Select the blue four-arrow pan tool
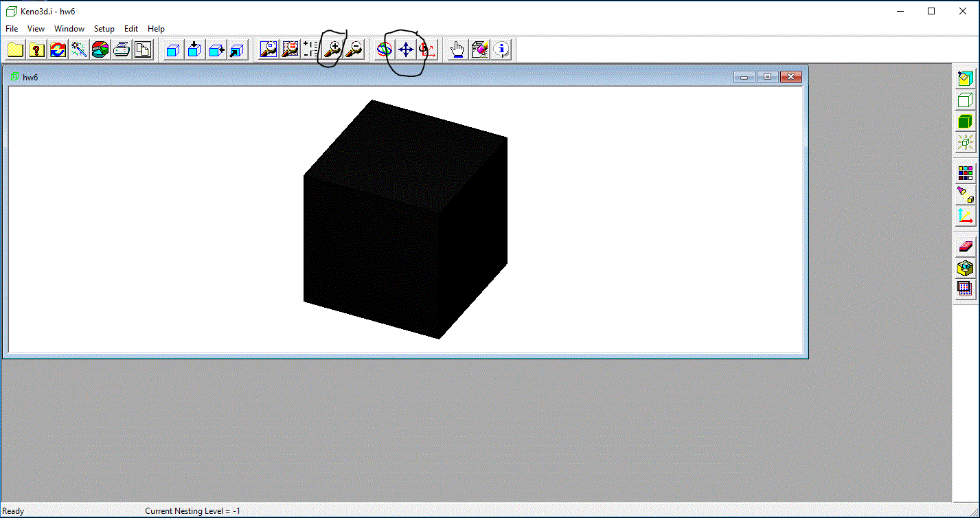The height and width of the screenshot is (518, 980). [x=406, y=49]
